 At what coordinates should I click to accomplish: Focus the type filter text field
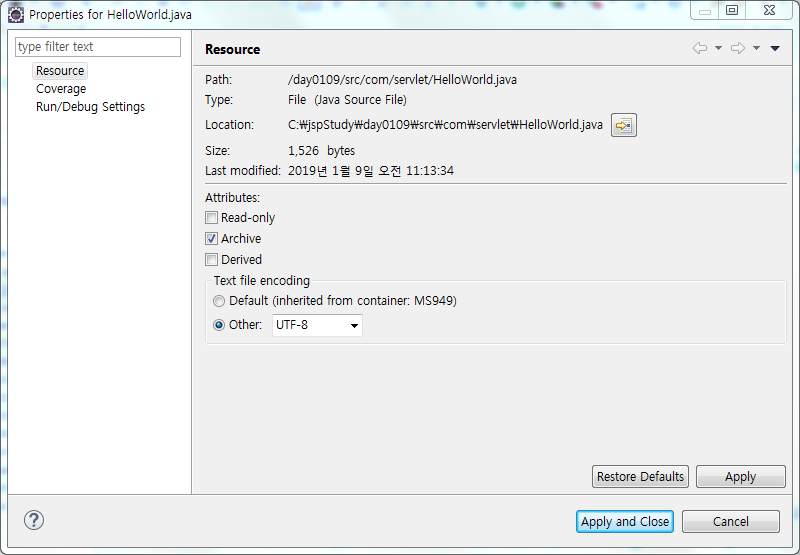coord(98,47)
